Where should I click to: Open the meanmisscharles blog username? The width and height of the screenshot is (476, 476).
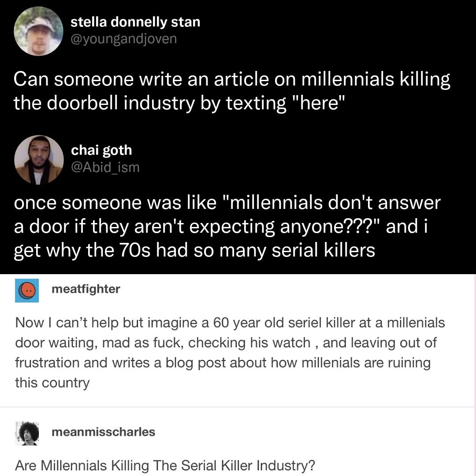(104, 431)
